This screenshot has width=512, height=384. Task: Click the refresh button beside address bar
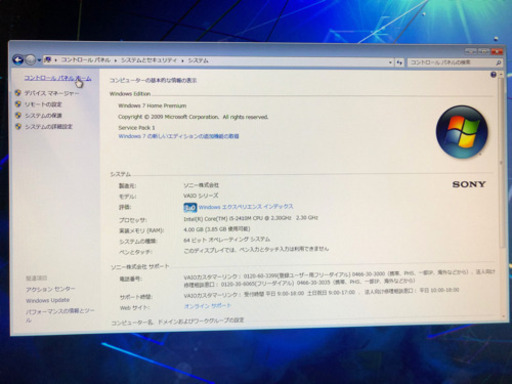pos(399,62)
